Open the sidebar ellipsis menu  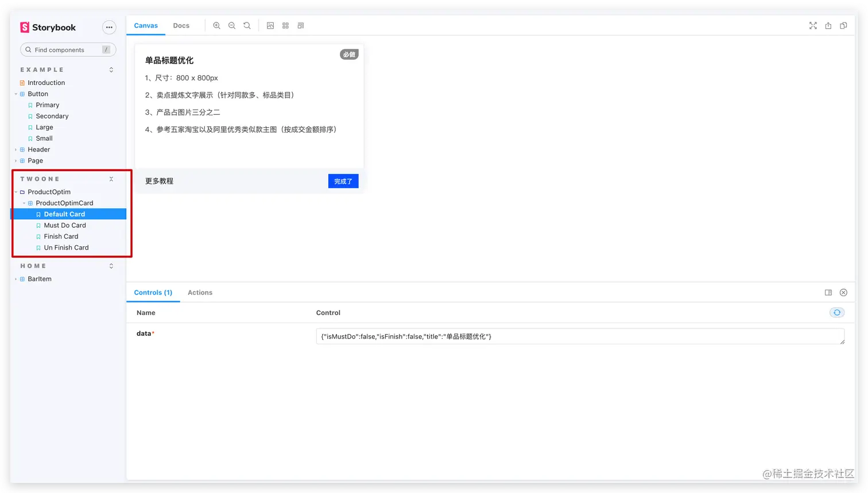(x=109, y=27)
